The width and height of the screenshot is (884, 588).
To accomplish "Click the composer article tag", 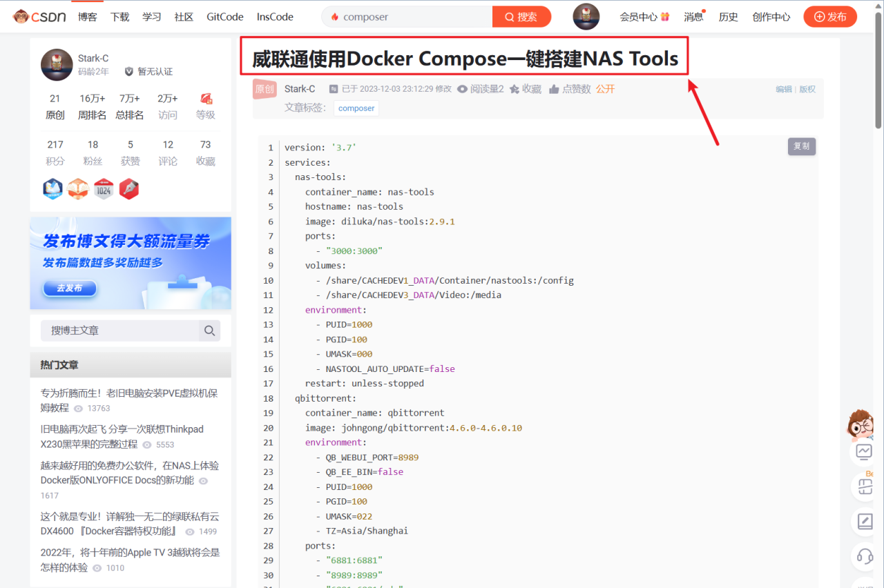I will click(356, 108).
